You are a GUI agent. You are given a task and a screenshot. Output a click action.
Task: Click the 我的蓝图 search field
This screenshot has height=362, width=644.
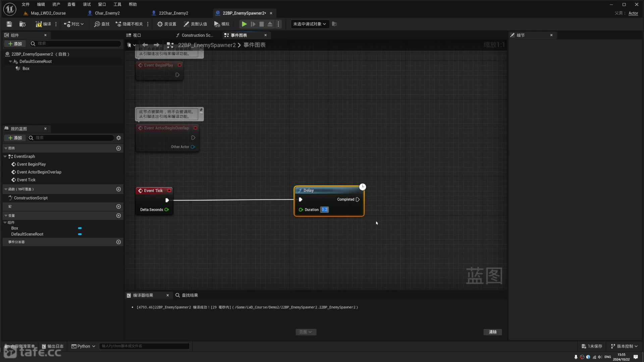click(70, 138)
